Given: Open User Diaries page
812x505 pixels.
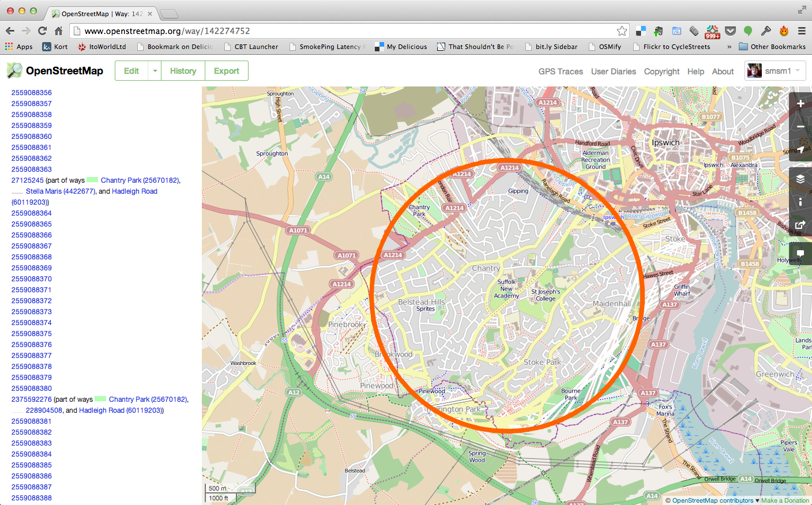Looking at the screenshot, I should click(614, 71).
